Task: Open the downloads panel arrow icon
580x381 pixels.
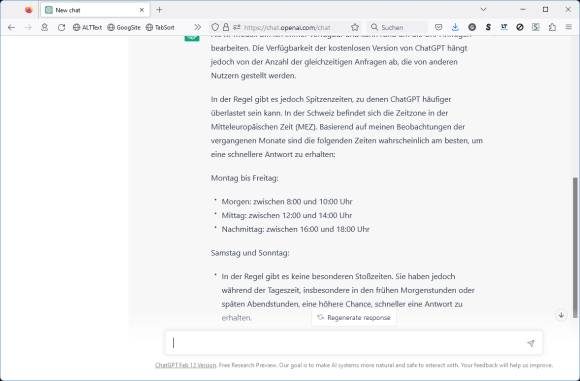Action: coord(455,27)
